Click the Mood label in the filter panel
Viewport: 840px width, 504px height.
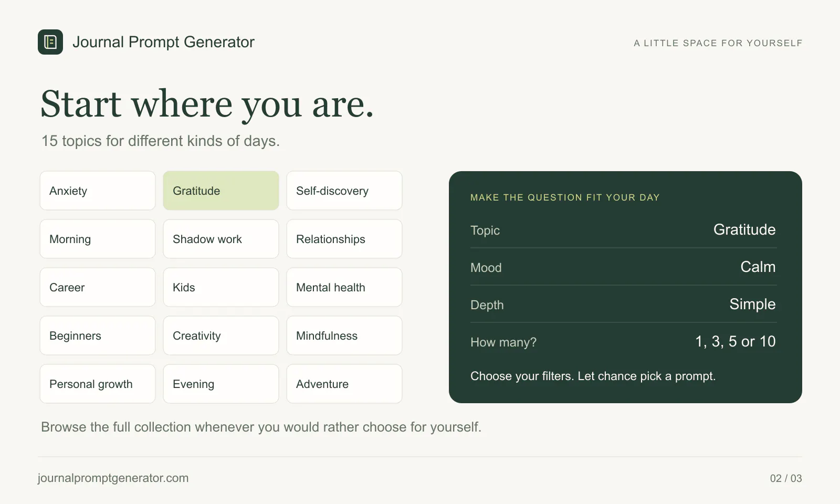(486, 268)
